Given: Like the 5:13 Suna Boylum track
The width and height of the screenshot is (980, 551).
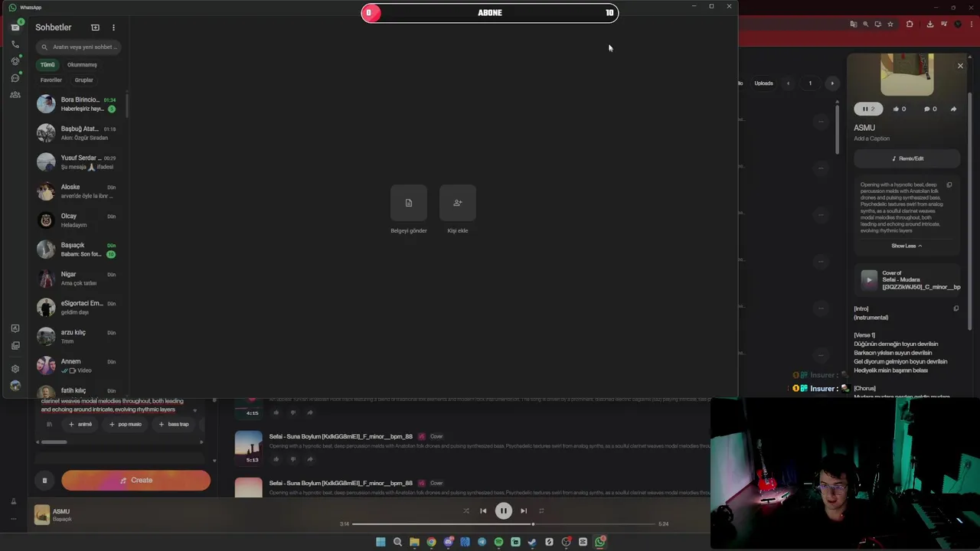Looking at the screenshot, I should point(276,459).
